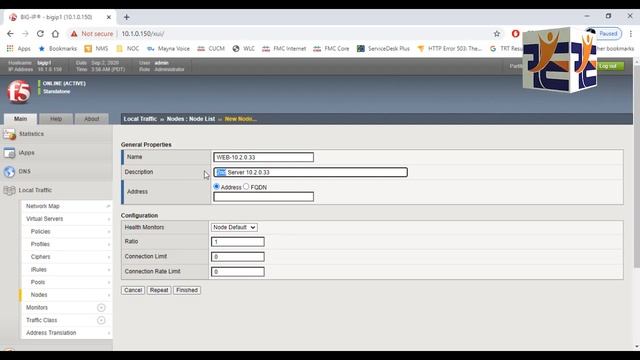
Task: Expand the Pools submenu
Action: coord(109,282)
